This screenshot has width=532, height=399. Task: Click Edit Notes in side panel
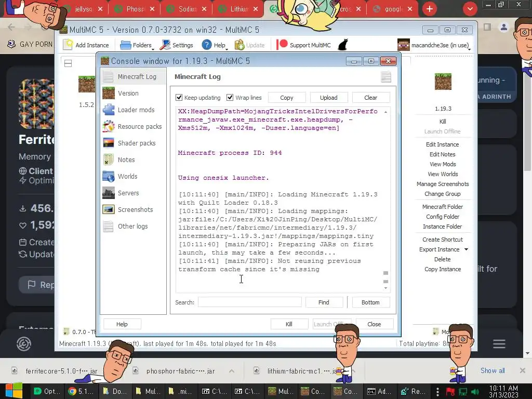(443, 154)
